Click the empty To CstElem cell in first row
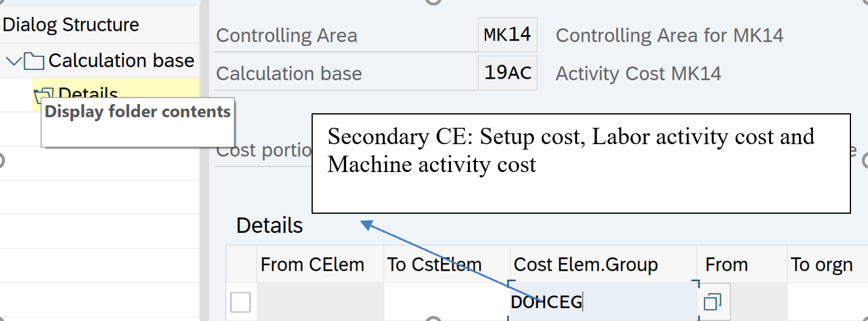Image resolution: width=868 pixels, height=321 pixels. (x=446, y=302)
